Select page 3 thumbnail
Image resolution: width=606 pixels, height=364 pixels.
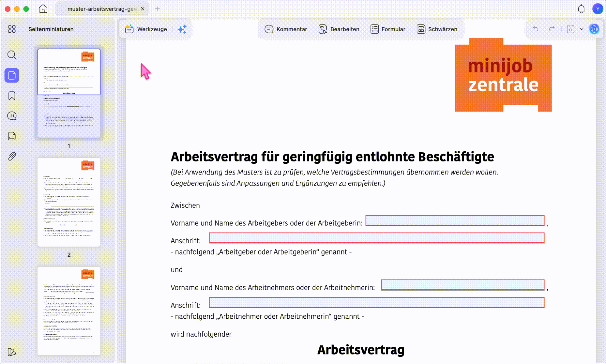[69, 311]
